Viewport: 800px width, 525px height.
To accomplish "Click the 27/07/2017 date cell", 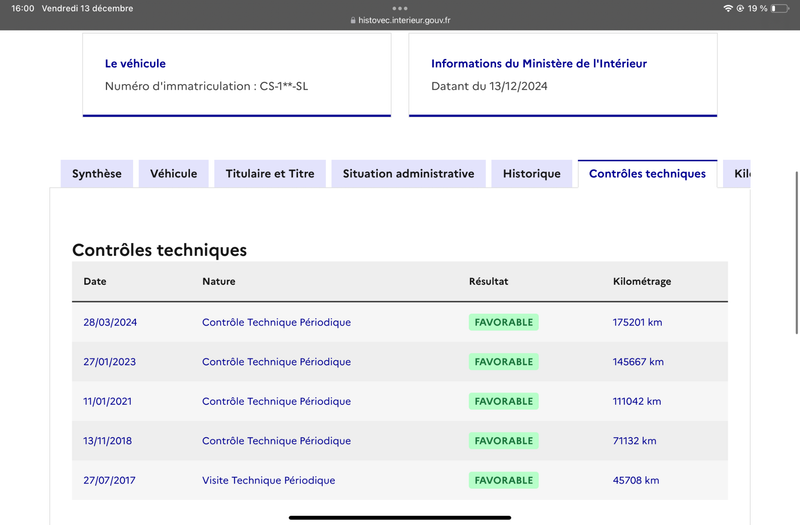I will [109, 481].
